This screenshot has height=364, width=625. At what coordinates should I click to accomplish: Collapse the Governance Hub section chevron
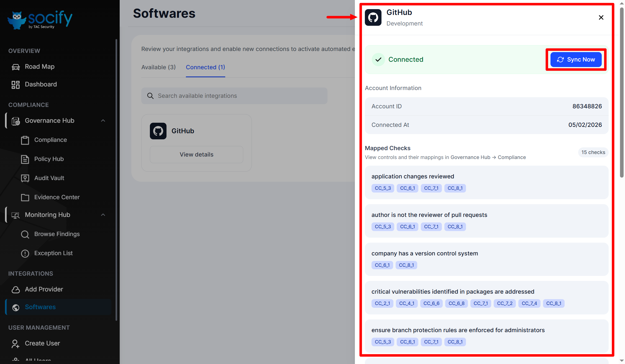pos(103,121)
